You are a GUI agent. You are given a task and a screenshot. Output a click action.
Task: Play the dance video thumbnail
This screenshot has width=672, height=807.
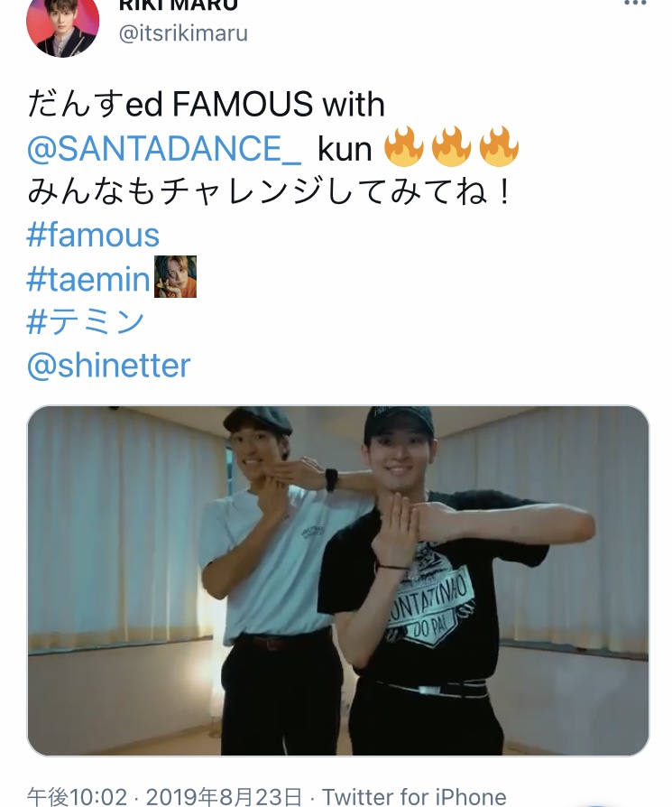[337, 580]
